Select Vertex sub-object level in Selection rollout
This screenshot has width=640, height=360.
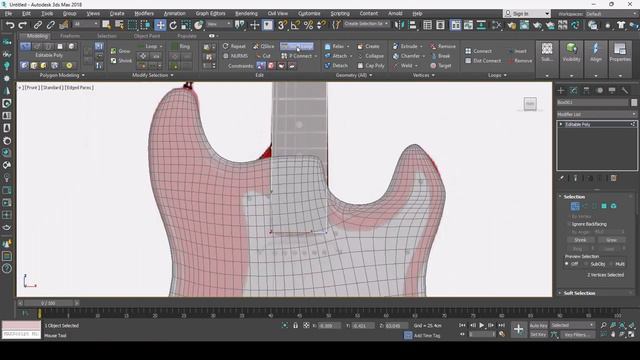(575, 206)
